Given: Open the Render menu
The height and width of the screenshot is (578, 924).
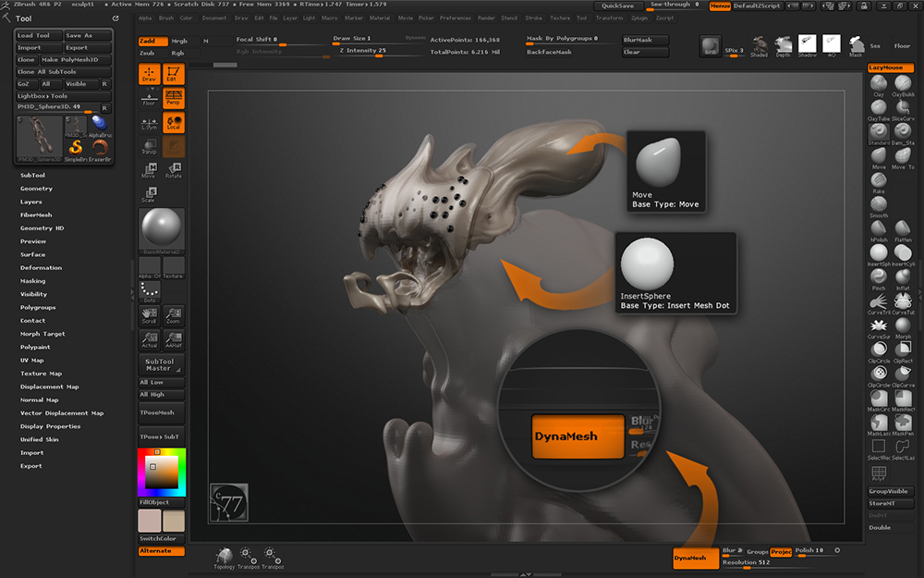Looking at the screenshot, I should [486, 18].
